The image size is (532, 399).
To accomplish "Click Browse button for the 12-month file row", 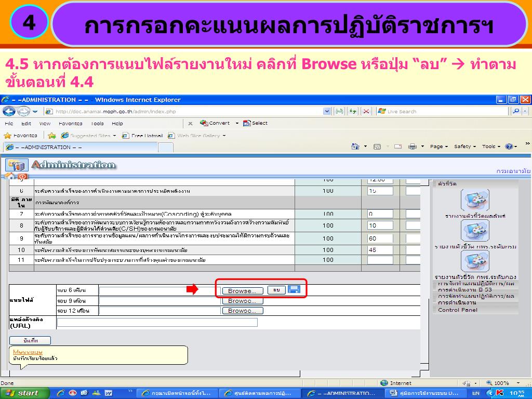I will tap(242, 311).
